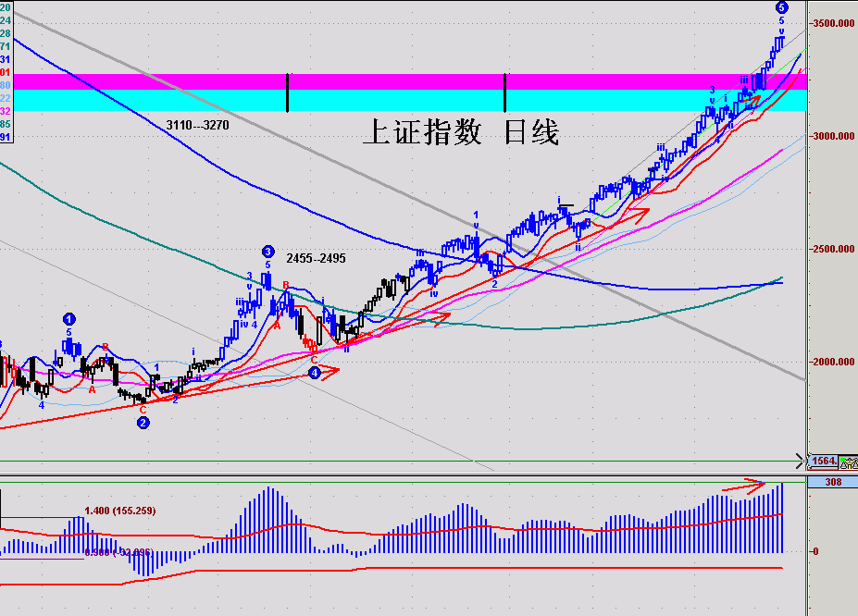
Task: Click the magenta horizontal zone band
Action: click(409, 81)
